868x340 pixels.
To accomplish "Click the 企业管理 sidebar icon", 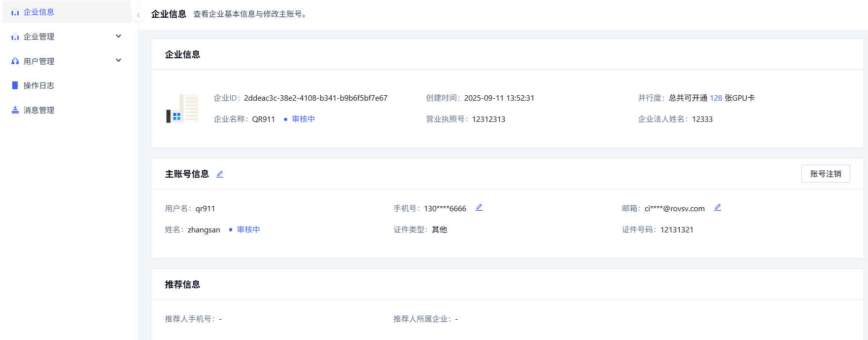I will click(15, 37).
